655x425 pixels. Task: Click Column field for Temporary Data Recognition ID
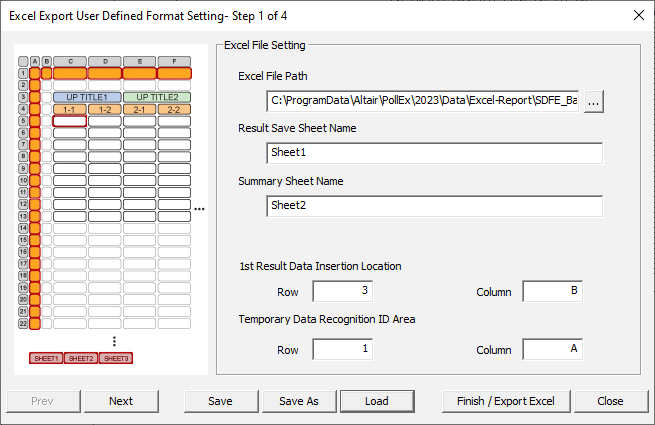point(552,349)
